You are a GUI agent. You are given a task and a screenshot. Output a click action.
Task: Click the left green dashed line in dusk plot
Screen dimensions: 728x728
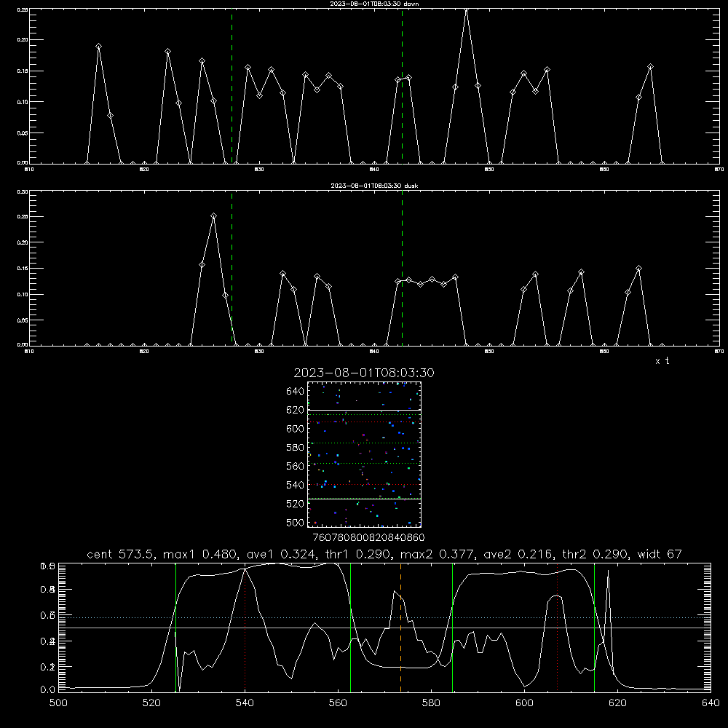(x=232, y=268)
